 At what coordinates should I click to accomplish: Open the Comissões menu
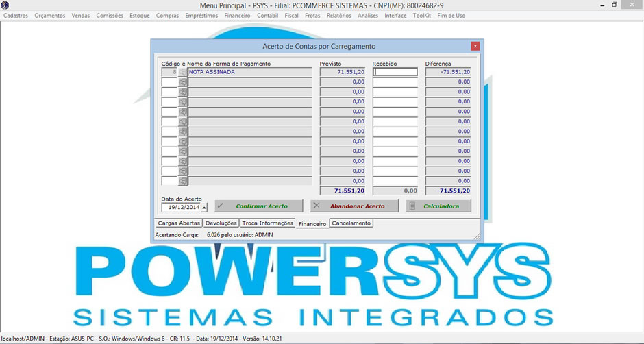pyautogui.click(x=110, y=16)
